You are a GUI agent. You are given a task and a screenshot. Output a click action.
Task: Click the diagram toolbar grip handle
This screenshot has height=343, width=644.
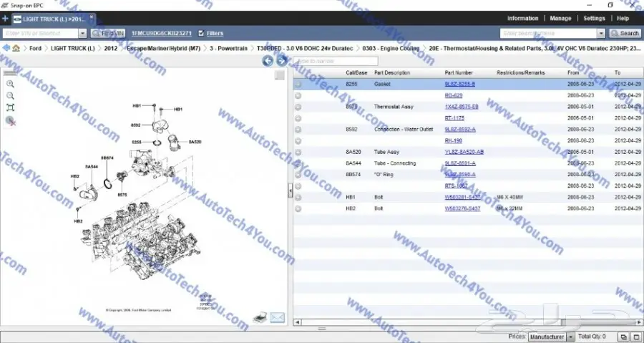click(x=10, y=73)
